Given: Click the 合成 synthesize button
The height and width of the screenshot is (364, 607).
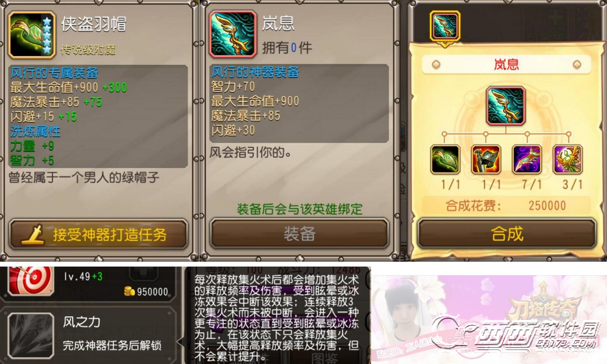Looking at the screenshot, I should [x=507, y=233].
